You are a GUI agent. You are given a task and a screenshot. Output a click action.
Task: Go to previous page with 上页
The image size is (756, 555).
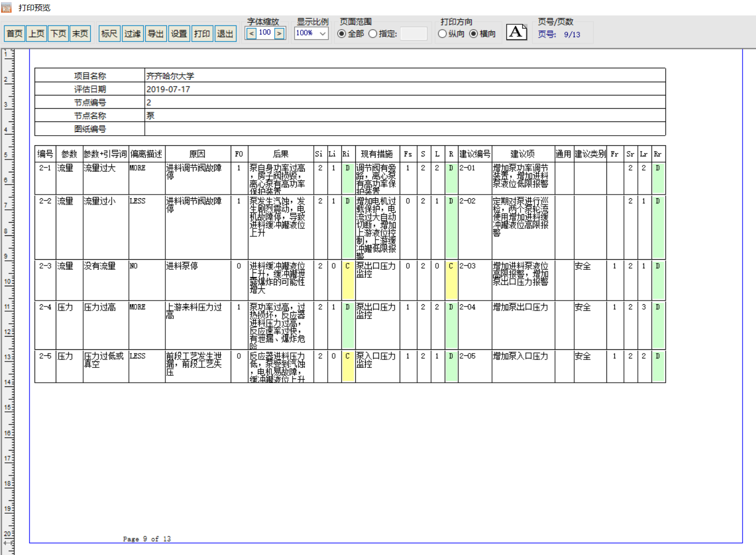coord(37,34)
